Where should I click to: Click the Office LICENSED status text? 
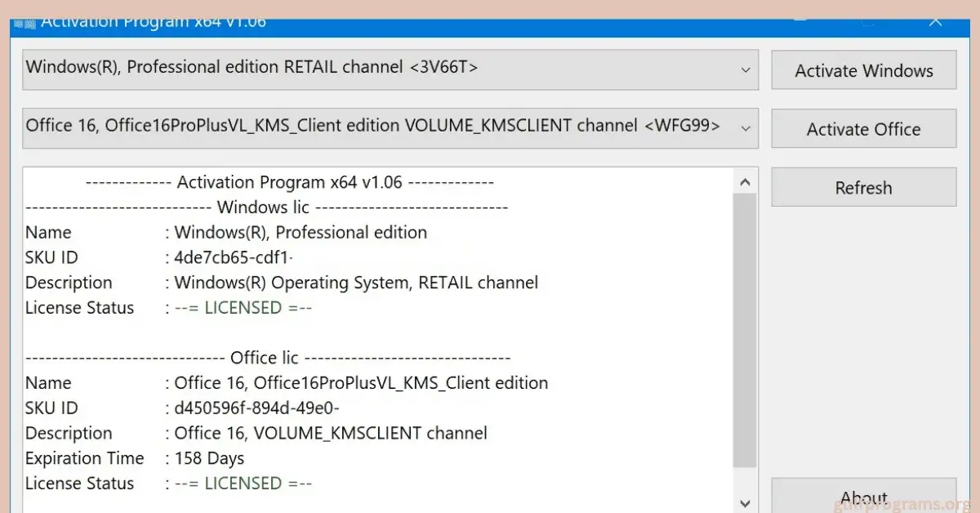(243, 484)
